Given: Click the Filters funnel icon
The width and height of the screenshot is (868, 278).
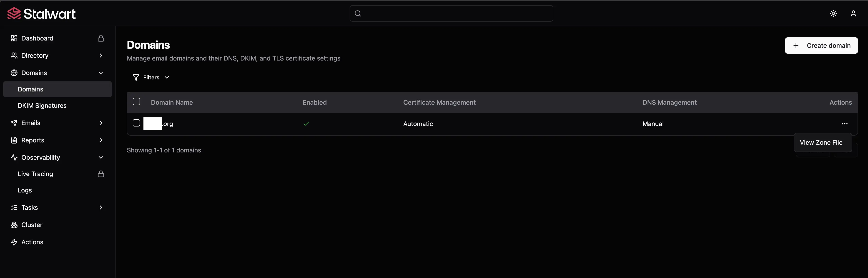Looking at the screenshot, I should click(x=136, y=78).
